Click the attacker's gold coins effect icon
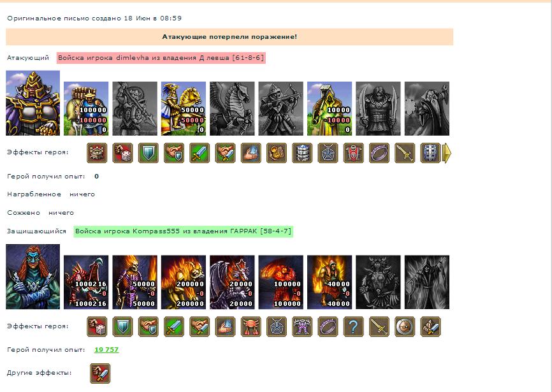 coord(277,153)
